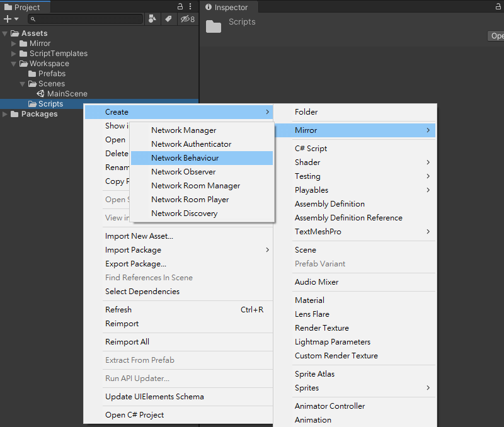The width and height of the screenshot is (504, 427).
Task: Click the Scripts folder icon in Inspector
Action: [x=214, y=26]
